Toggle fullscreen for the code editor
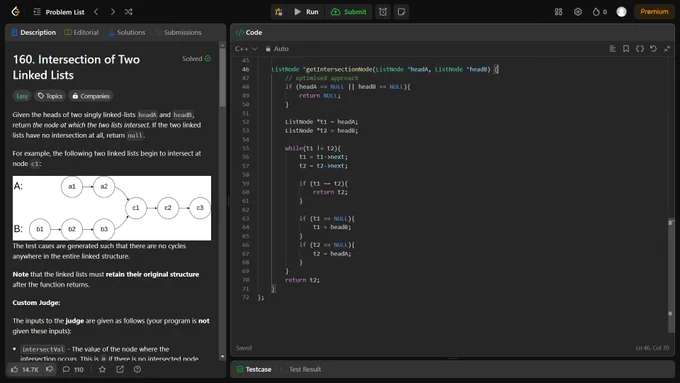Image resolution: width=680 pixels, height=383 pixels. 667,49
